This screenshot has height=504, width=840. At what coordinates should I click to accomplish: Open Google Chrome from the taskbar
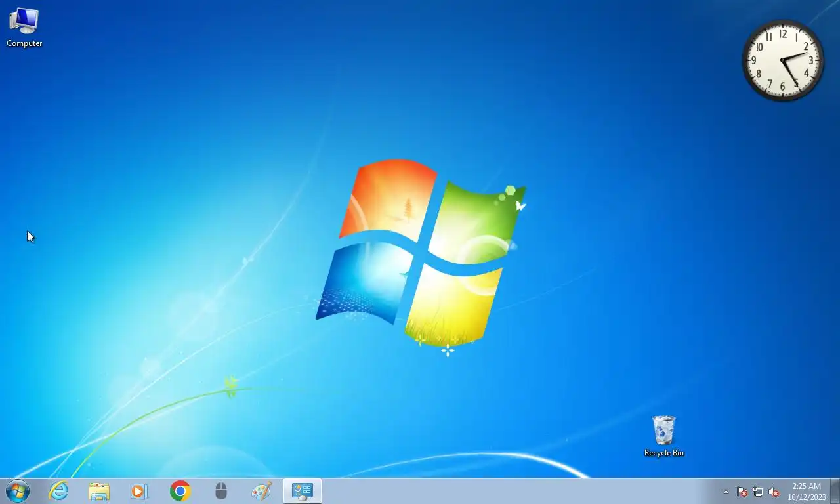point(180,491)
